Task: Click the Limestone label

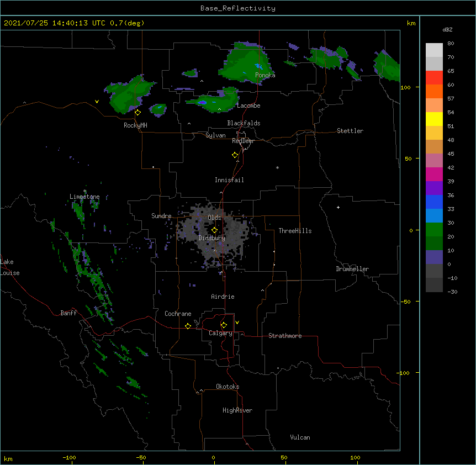Action: pyautogui.click(x=84, y=197)
